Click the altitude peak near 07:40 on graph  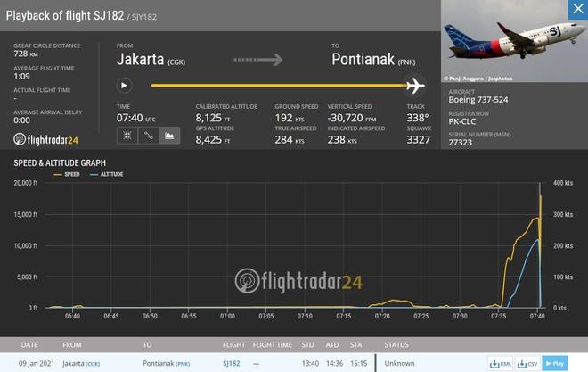click(536, 239)
